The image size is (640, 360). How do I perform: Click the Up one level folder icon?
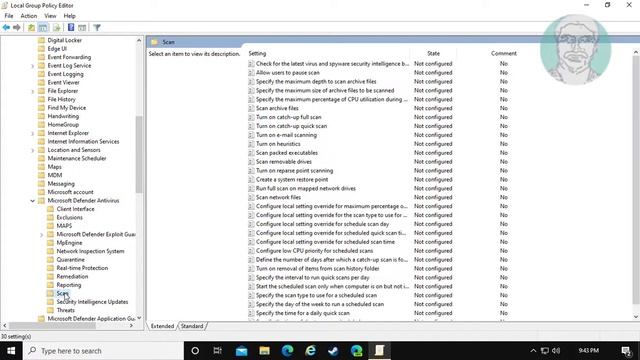31,27
